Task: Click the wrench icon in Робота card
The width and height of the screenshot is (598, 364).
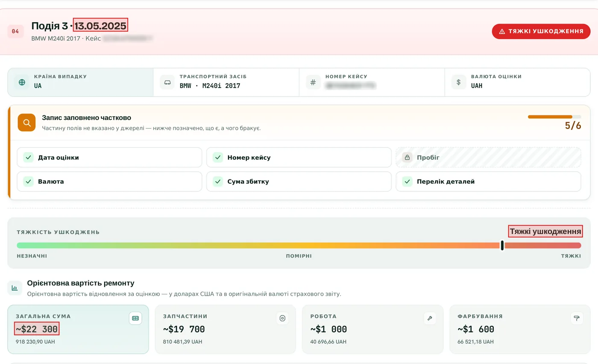Action: 430,318
